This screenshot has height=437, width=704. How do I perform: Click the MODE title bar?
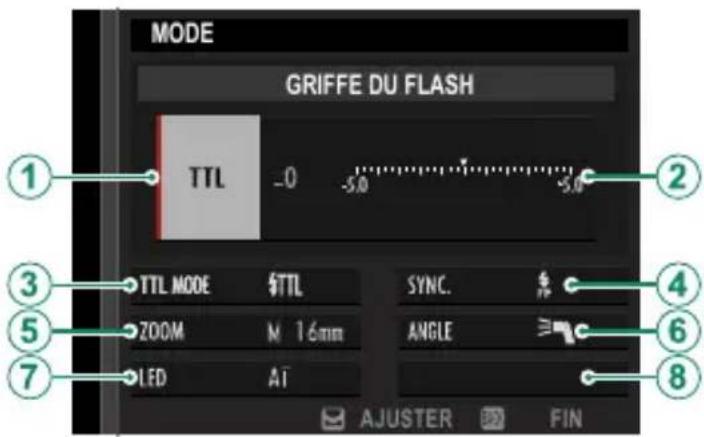click(x=379, y=34)
